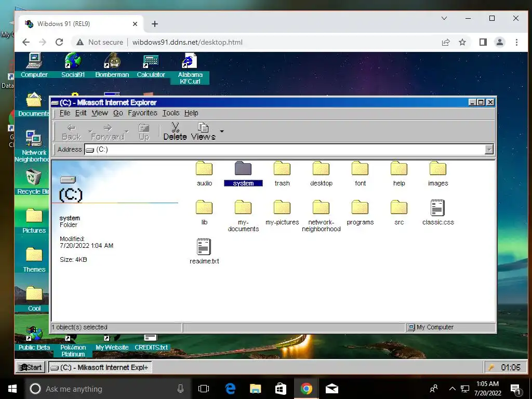The height and width of the screenshot is (399, 532).
Task: Open the network-neighborhood folder
Action: click(x=321, y=216)
